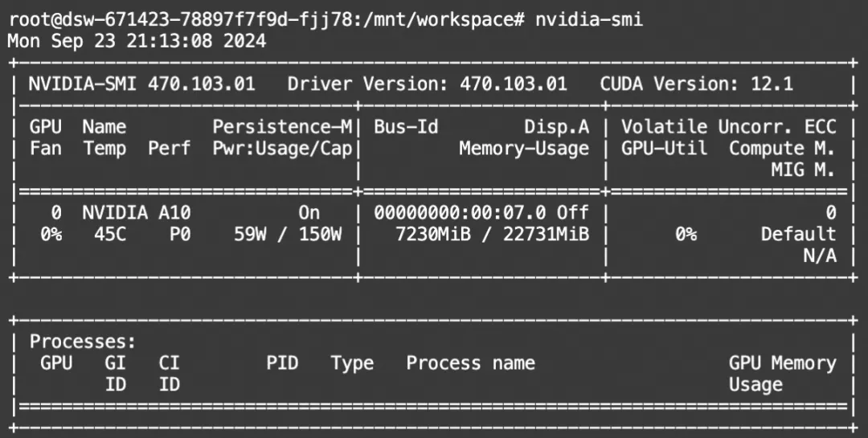Image resolution: width=868 pixels, height=438 pixels.
Task: Click the Default compute mode value
Action: (798, 235)
